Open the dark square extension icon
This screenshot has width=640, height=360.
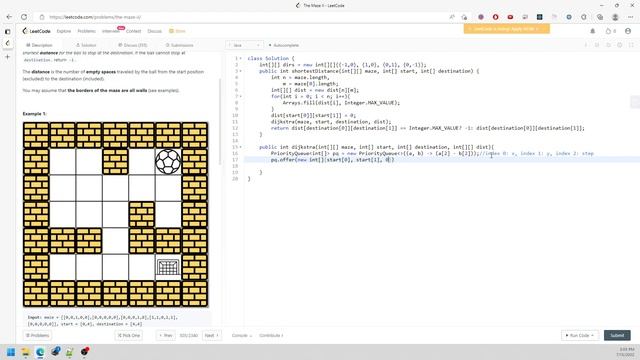click(x=540, y=17)
